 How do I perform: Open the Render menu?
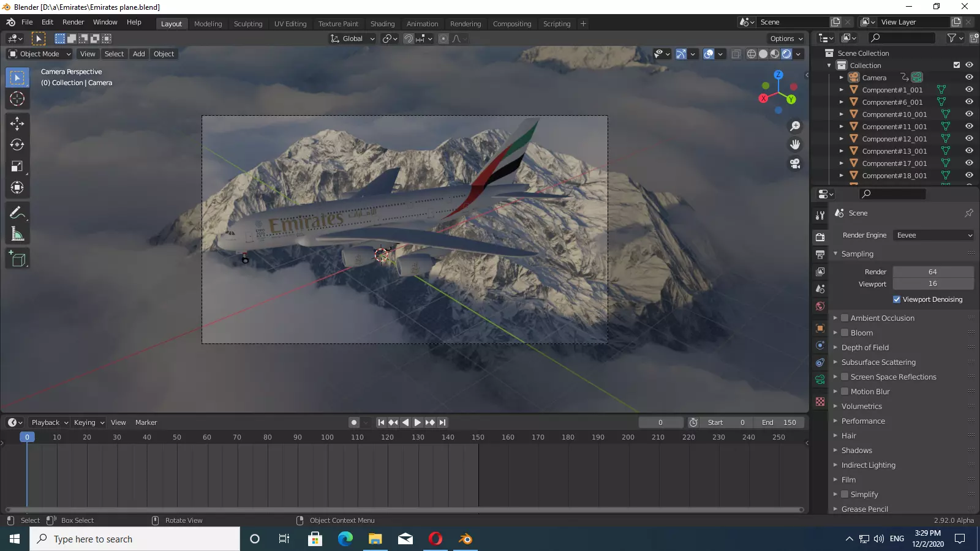(x=73, y=22)
